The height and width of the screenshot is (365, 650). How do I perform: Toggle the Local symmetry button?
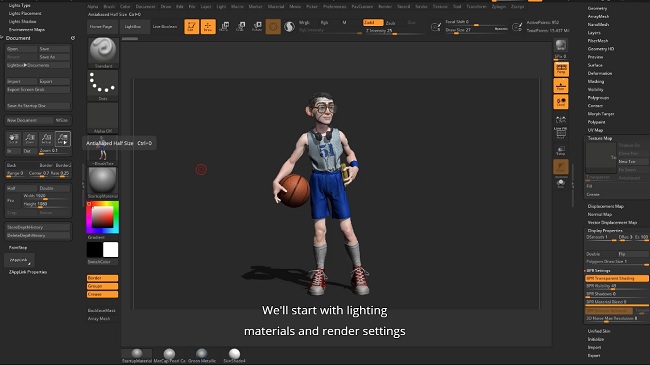click(x=561, y=102)
